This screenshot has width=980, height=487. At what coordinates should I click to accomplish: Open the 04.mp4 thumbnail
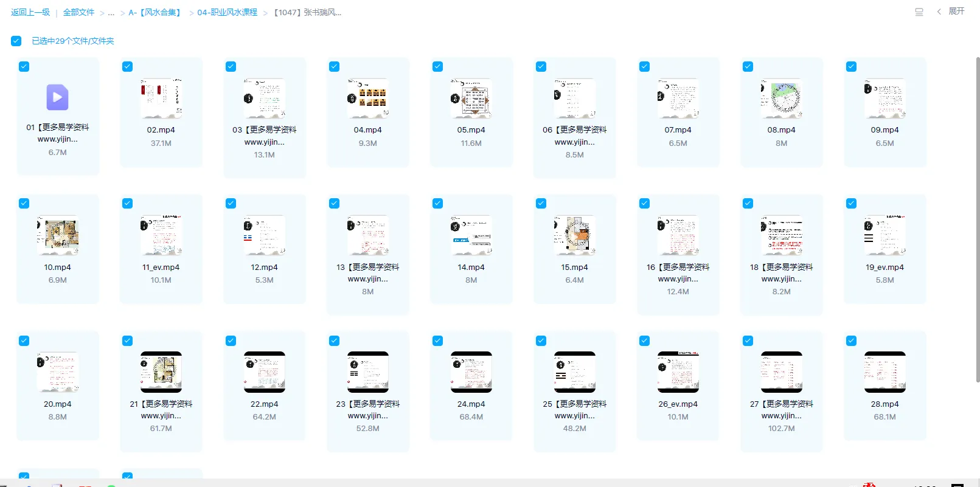(x=368, y=98)
